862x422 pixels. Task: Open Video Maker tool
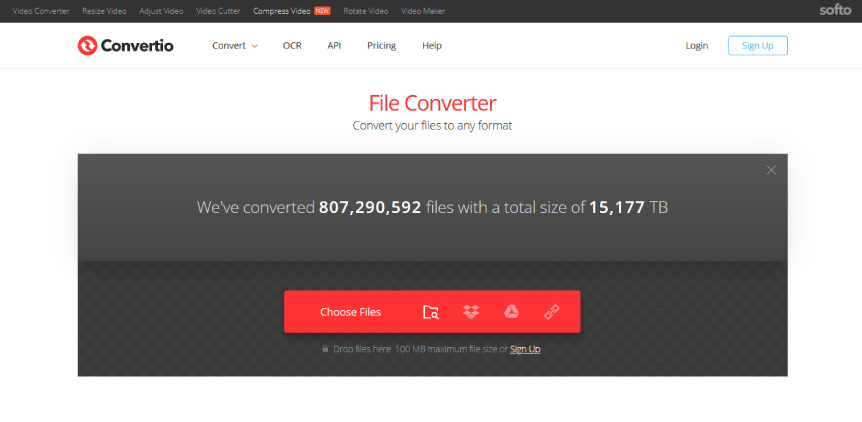point(423,11)
